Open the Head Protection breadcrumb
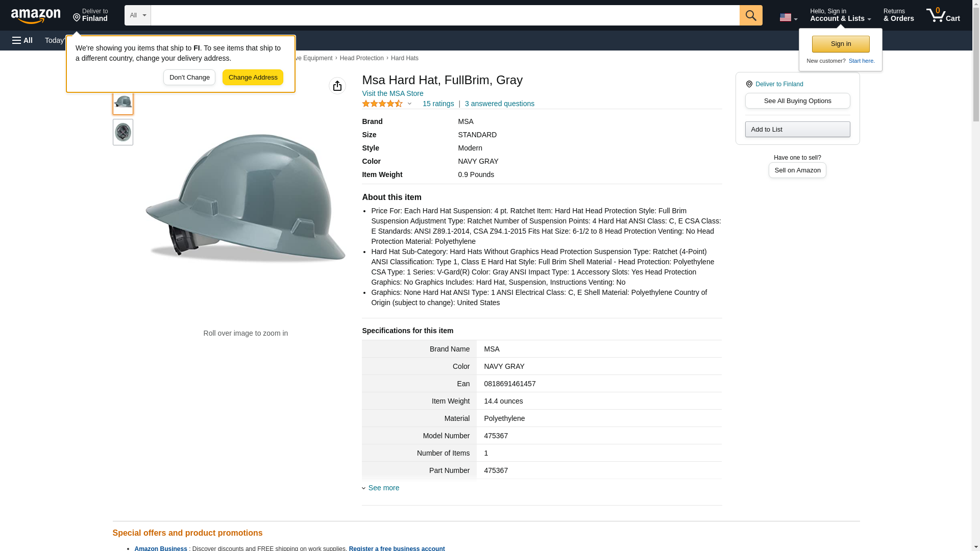This screenshot has height=551, width=980. pos(361,58)
